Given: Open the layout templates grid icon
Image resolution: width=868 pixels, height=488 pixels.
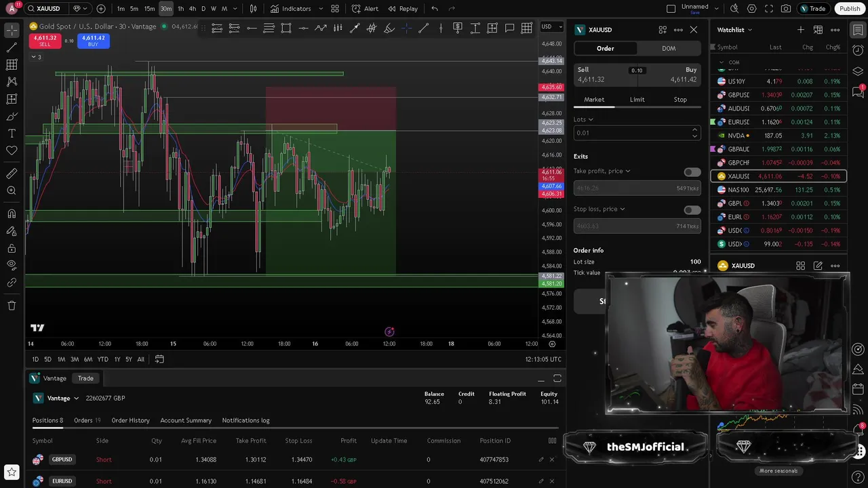Looking at the screenshot, I should pos(335,9).
